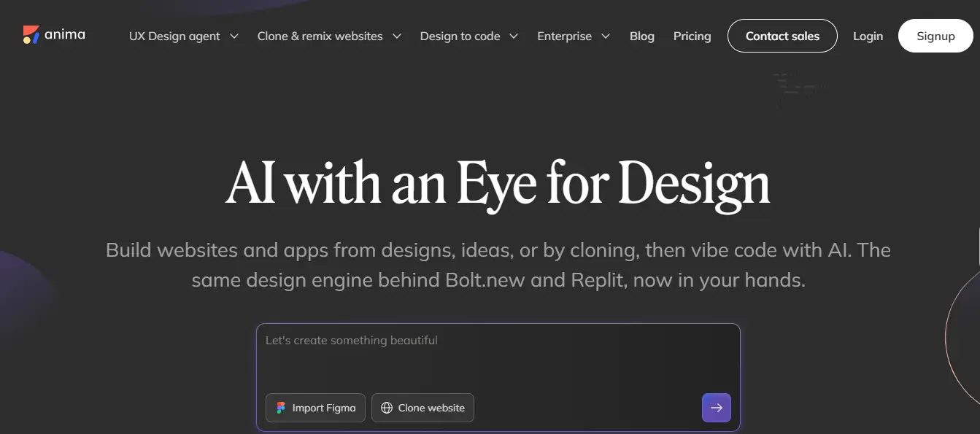Submit the prompt with the purple arrow

(716, 408)
